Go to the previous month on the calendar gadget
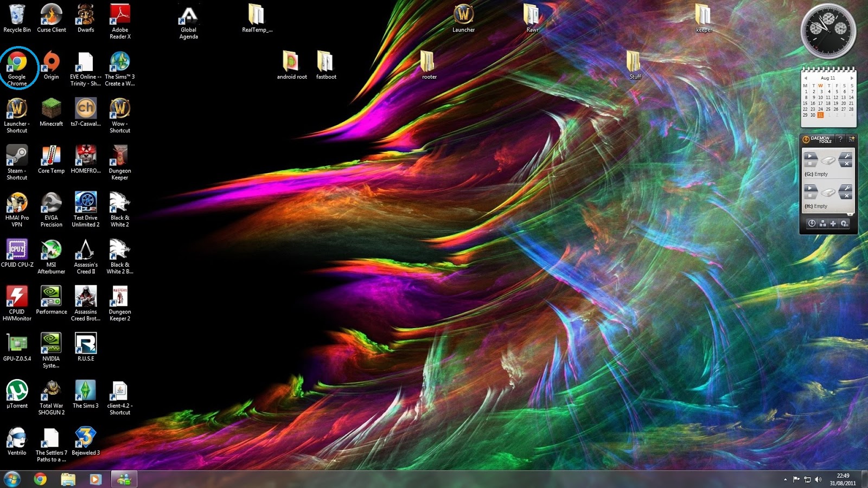Viewport: 868px width, 488px height. tap(806, 78)
